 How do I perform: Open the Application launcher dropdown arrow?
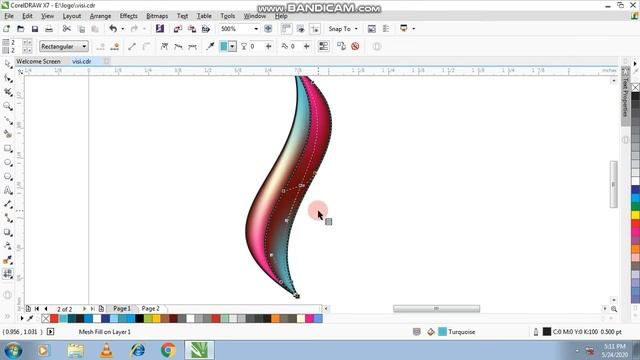pyautogui.click(x=413, y=29)
